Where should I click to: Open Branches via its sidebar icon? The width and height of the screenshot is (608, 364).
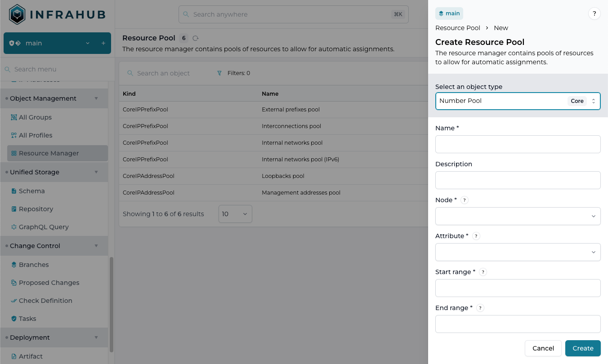(14, 265)
